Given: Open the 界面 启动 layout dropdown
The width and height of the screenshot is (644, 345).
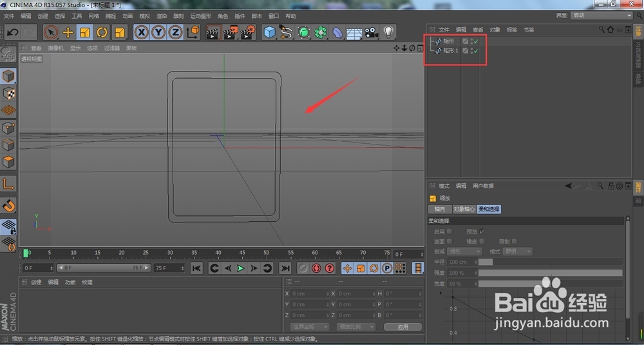Looking at the screenshot, I should click(601, 15).
